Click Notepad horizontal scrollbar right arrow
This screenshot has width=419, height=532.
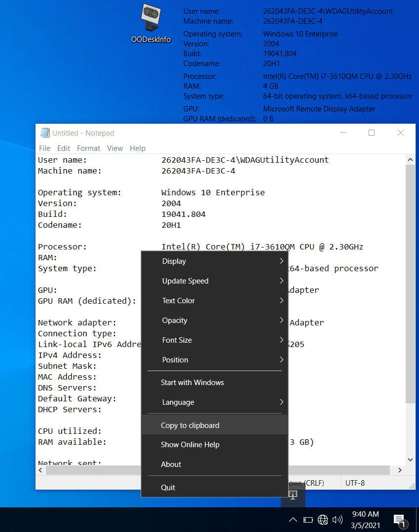400,470
